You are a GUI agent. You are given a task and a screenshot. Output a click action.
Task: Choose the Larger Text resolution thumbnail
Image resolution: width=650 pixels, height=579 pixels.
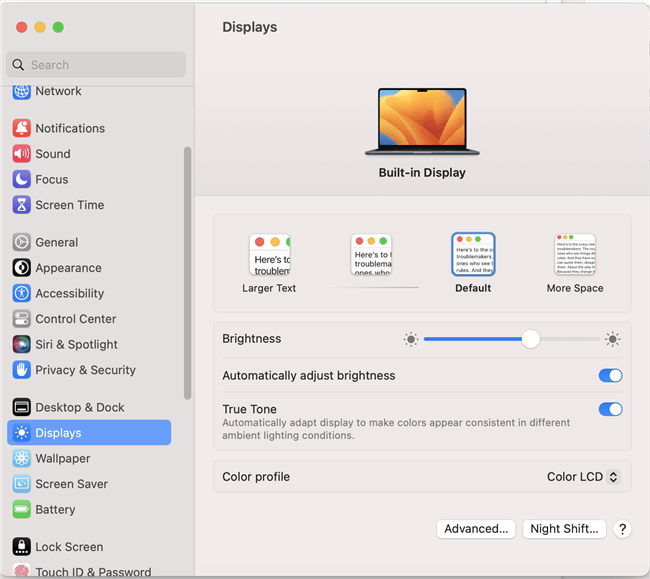point(269,255)
